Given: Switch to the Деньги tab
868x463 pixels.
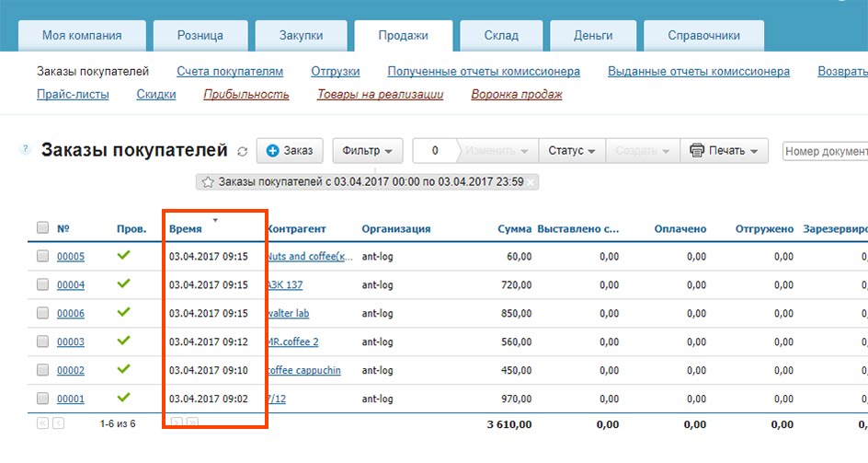Looking at the screenshot, I should (593, 36).
